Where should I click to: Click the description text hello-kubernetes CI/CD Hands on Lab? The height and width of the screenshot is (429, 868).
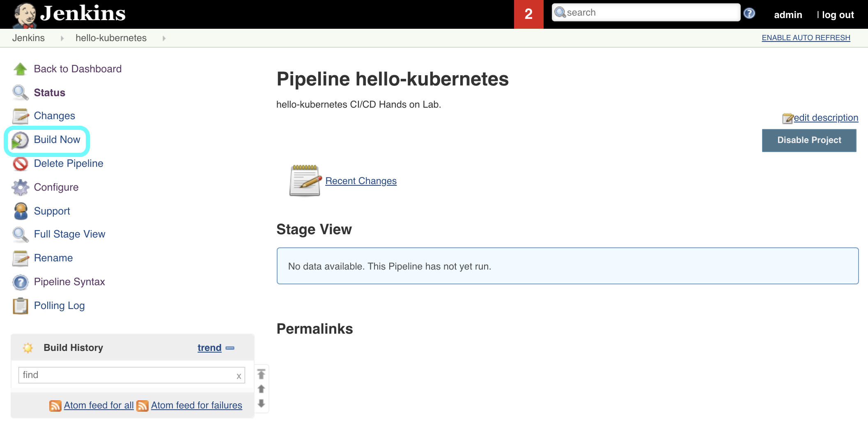click(359, 104)
